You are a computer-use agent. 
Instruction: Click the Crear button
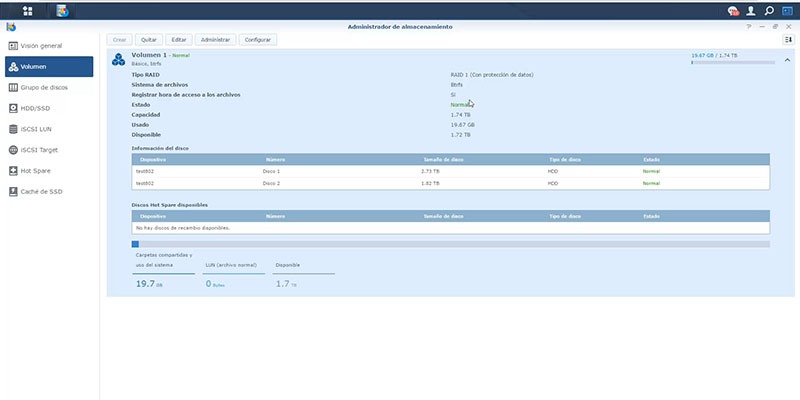click(119, 39)
